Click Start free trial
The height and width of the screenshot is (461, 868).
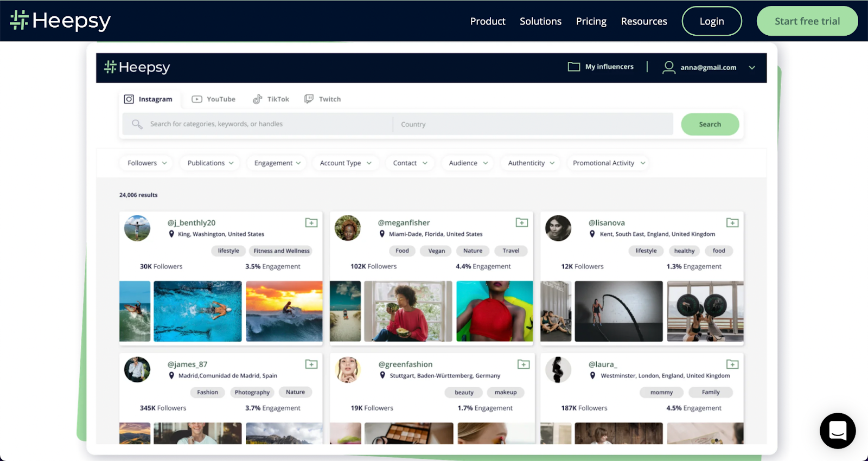807,21
